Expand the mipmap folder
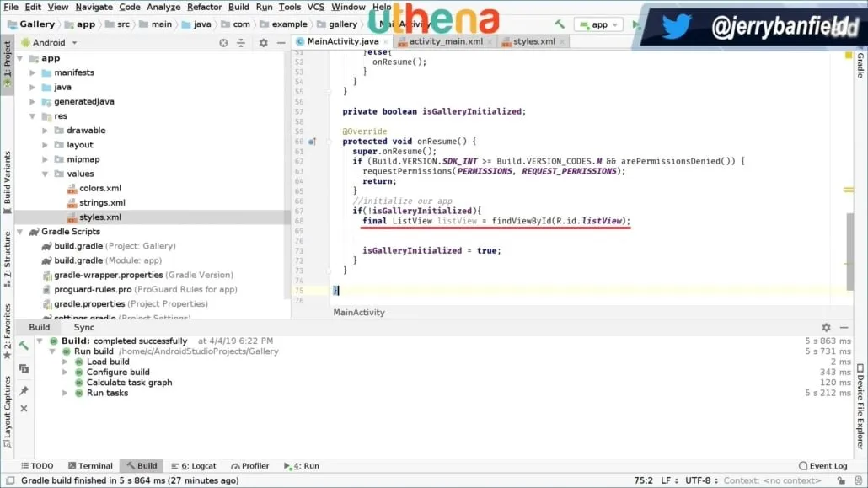This screenshot has height=488, width=868. click(x=45, y=159)
